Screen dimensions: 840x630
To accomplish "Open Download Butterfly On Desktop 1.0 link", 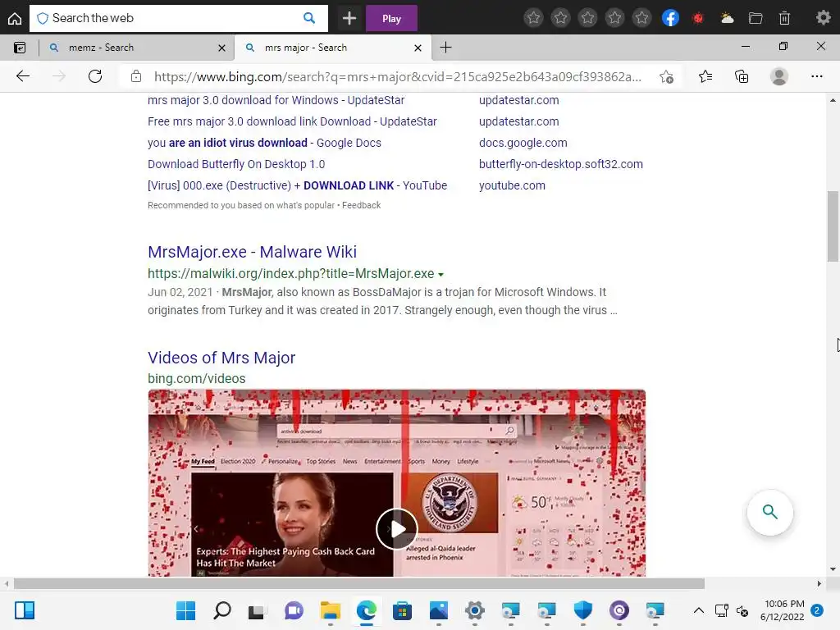I will [236, 164].
